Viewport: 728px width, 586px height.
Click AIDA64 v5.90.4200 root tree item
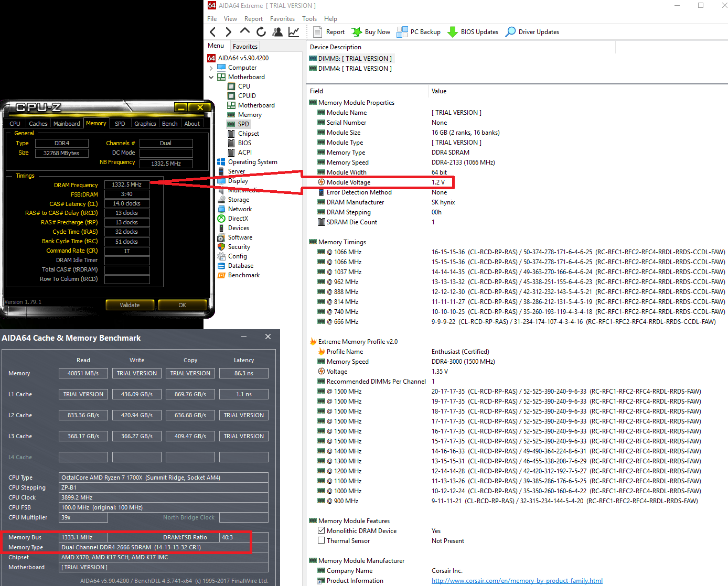[x=238, y=58]
